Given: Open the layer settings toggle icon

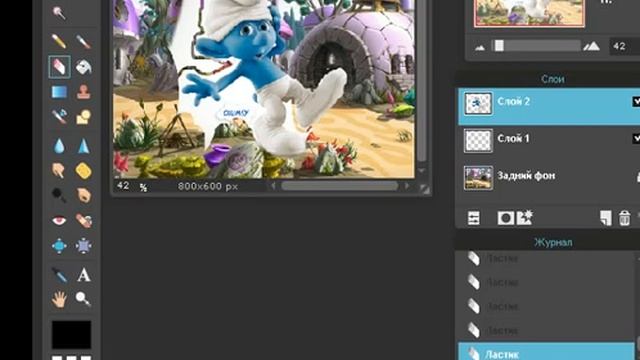Looking at the screenshot, I should [x=474, y=218].
